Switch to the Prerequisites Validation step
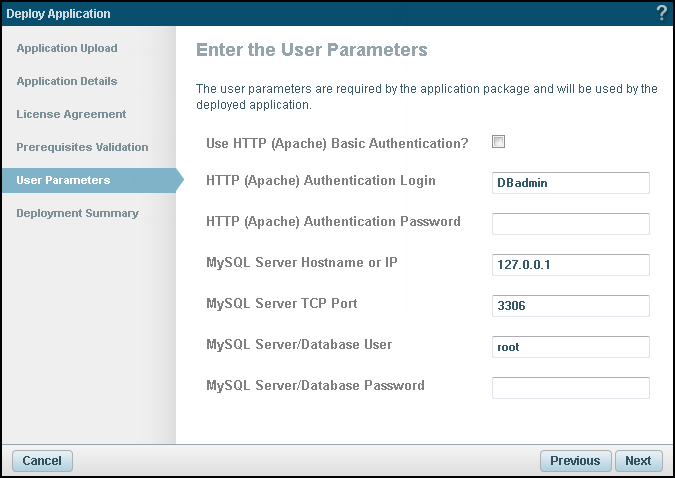 [x=82, y=147]
